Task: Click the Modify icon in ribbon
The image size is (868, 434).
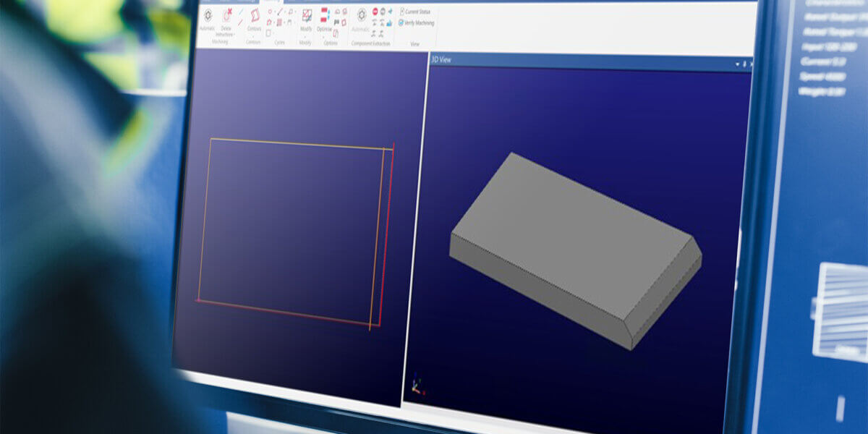Action: [307, 15]
